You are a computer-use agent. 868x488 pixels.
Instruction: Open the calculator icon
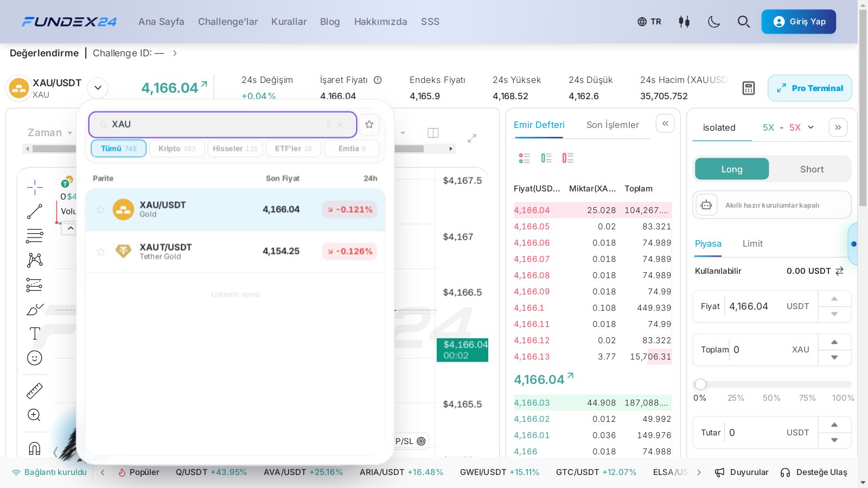(x=749, y=88)
